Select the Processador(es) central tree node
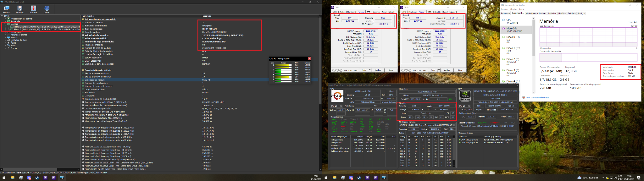 tap(21, 19)
